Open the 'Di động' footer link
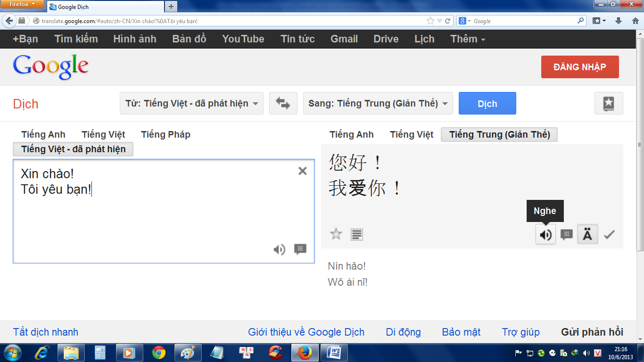644x362 pixels. click(403, 332)
